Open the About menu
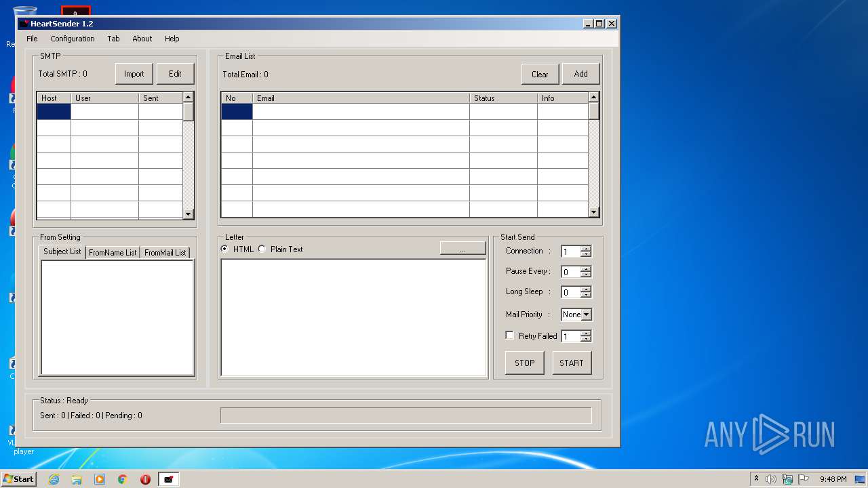The height and width of the screenshot is (488, 868). (x=142, y=39)
